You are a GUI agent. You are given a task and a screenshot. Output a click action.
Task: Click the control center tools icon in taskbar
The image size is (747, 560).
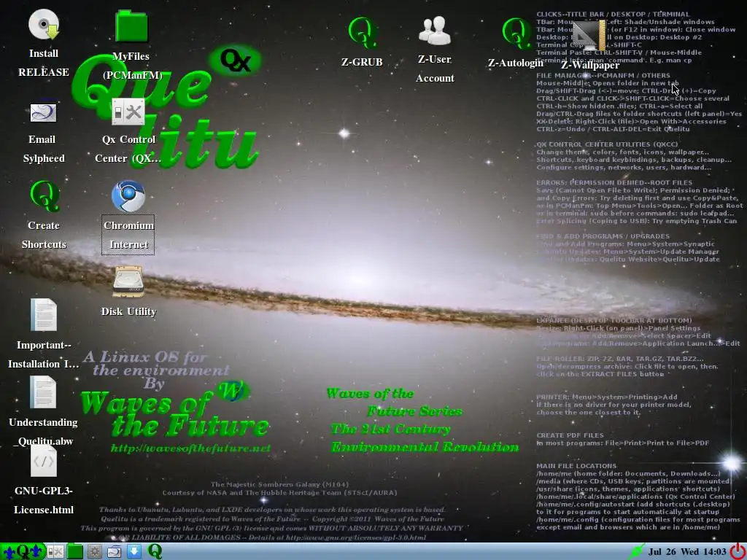click(55, 552)
